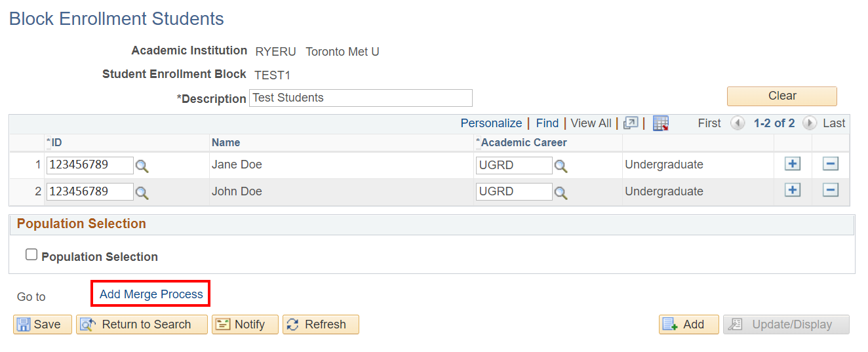868x352 pixels.
Task: Enable the Population Selection checkbox
Action: coord(31,255)
